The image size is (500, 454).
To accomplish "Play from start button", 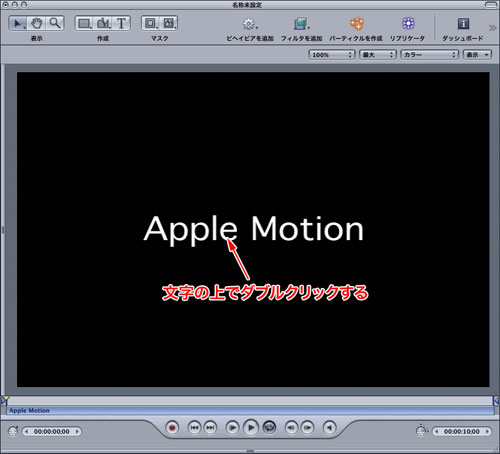I will (232, 427).
